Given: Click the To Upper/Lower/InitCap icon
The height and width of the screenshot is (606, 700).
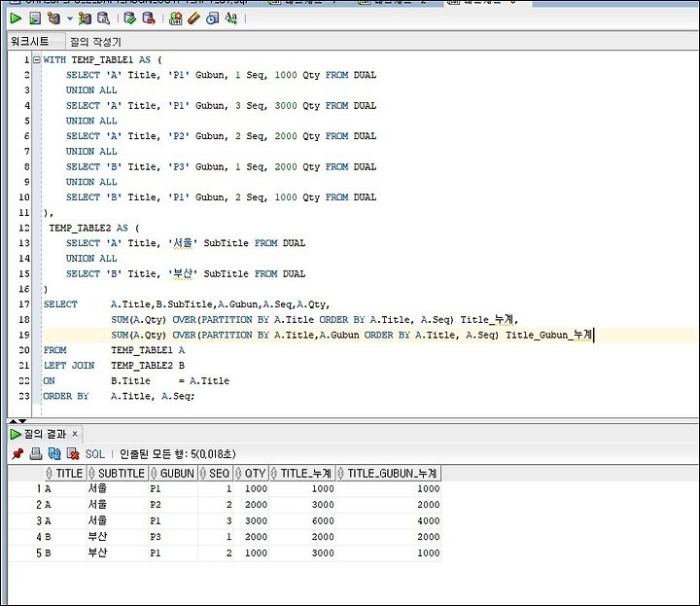Looking at the screenshot, I should (x=231, y=18).
